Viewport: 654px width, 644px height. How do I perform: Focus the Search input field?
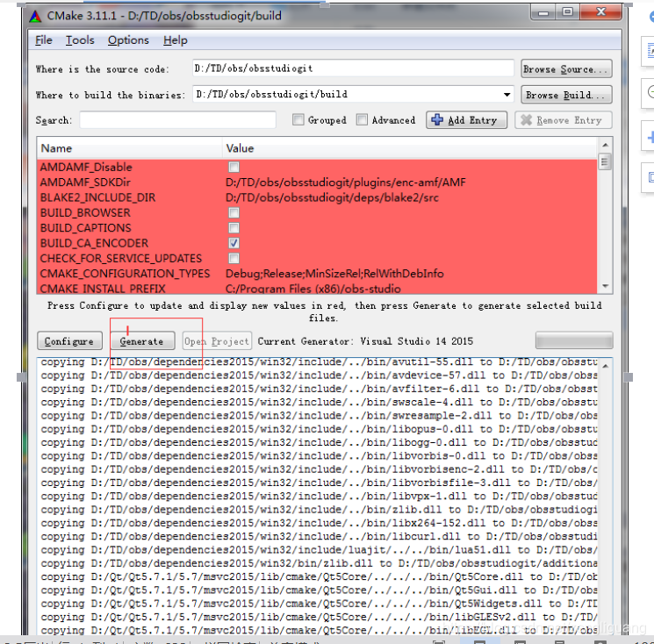pyautogui.click(x=177, y=120)
